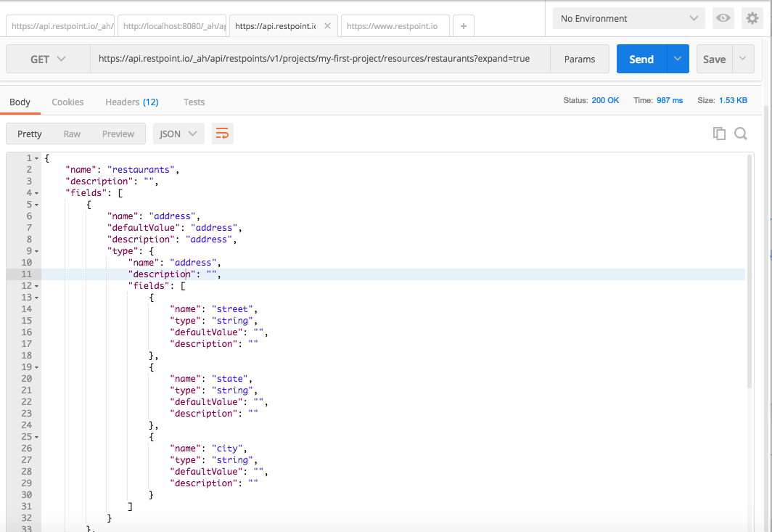Switch to the localhost:8080 request tab
This screenshot has height=532, width=772.
[x=172, y=26]
